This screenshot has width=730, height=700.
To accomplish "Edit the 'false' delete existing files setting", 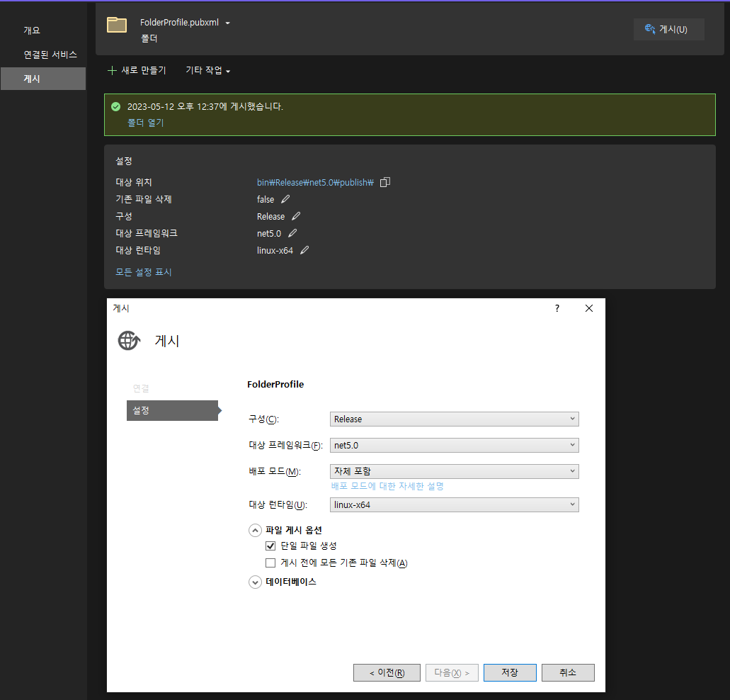I will coord(285,199).
